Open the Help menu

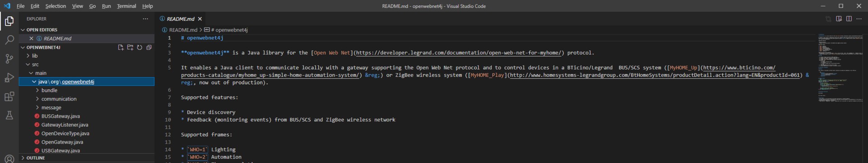(x=147, y=6)
